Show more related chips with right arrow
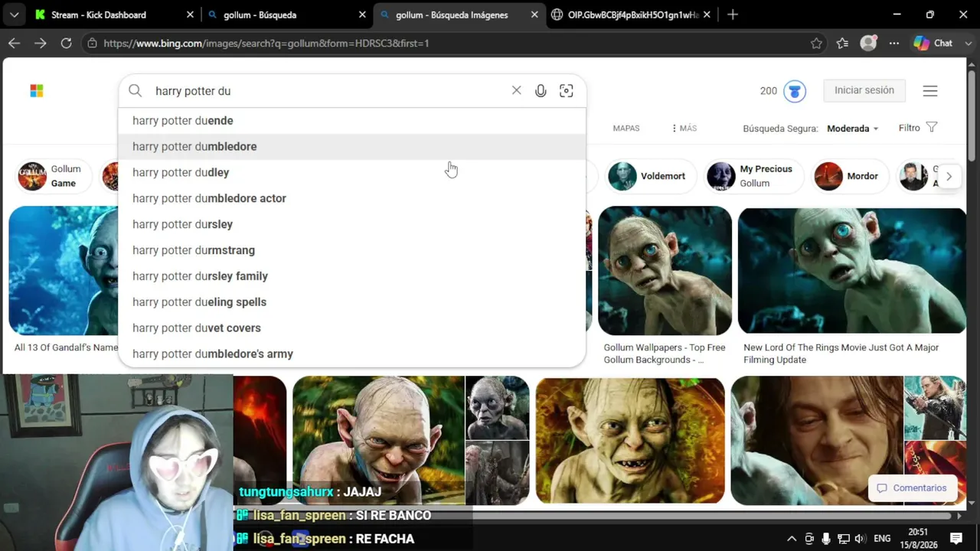Image resolution: width=980 pixels, height=551 pixels. point(949,176)
